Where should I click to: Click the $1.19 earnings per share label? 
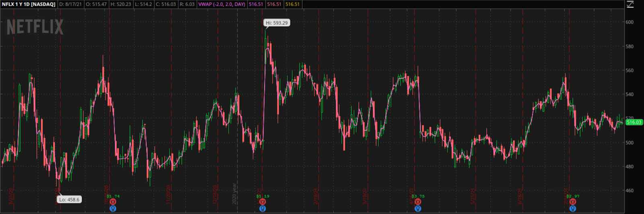click(263, 196)
